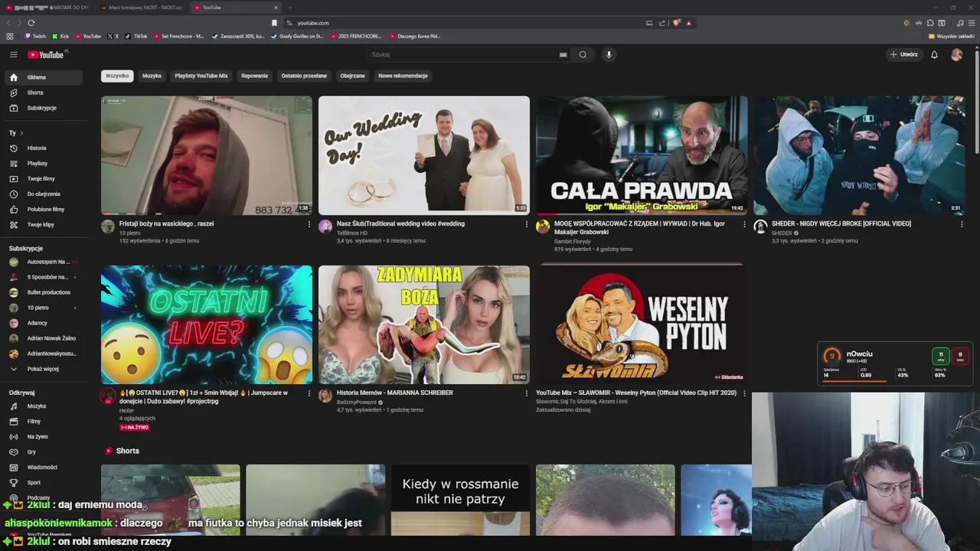Open Muzyka under Odkrywaj
980x551 pixels.
[x=42, y=406]
